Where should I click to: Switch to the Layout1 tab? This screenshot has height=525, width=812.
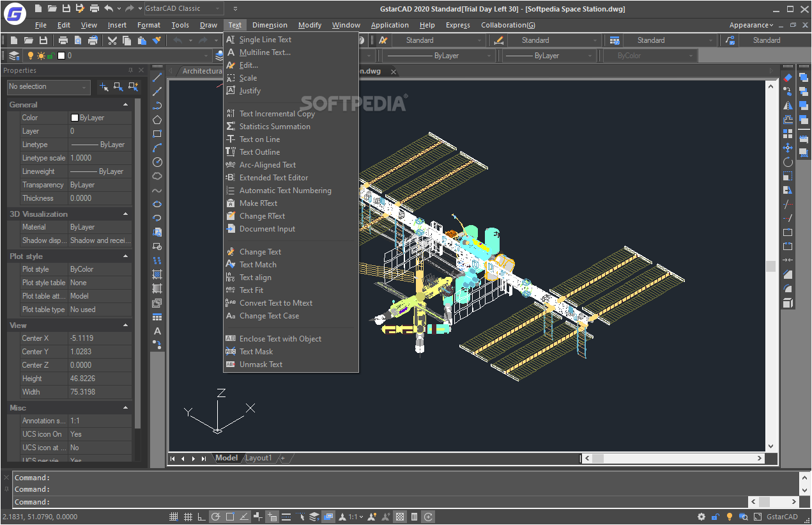pos(259,458)
